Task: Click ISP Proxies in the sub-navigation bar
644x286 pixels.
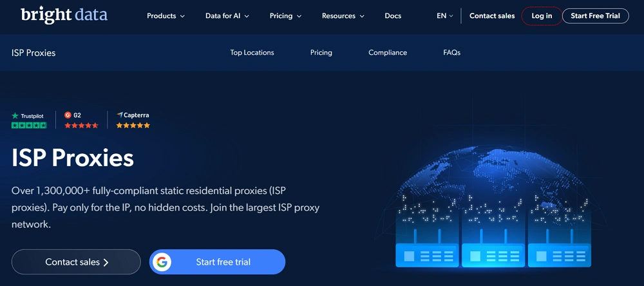Action: point(33,53)
